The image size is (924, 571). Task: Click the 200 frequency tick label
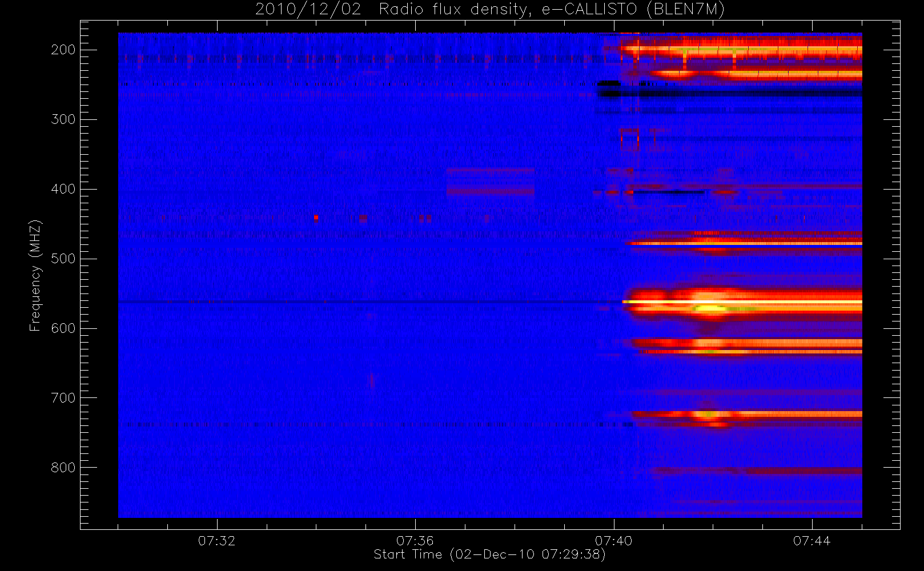coord(63,50)
